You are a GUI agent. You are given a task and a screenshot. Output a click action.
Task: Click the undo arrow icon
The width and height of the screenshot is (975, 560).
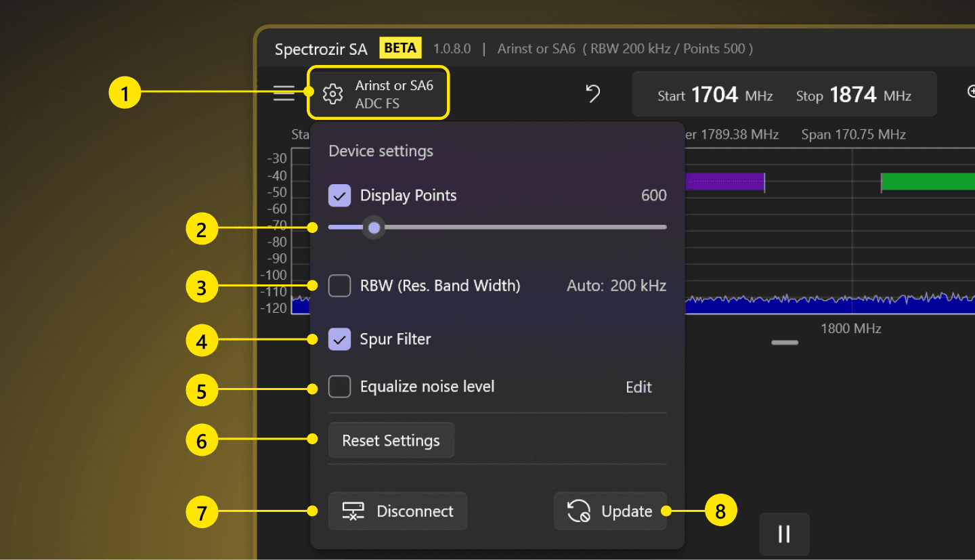coord(593,94)
